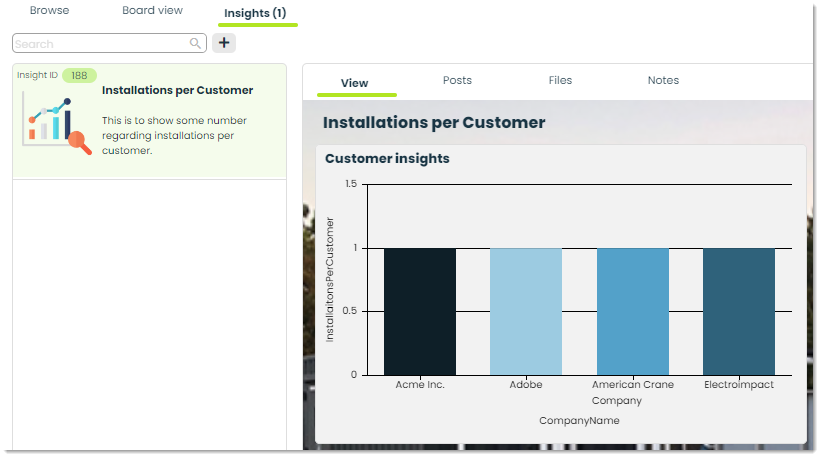Click the Electroimpact bar
Screen dimensions: 821x458
pos(739,311)
